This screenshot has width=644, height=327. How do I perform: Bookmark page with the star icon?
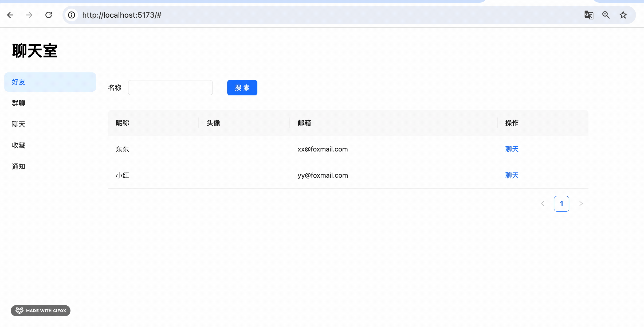click(623, 15)
